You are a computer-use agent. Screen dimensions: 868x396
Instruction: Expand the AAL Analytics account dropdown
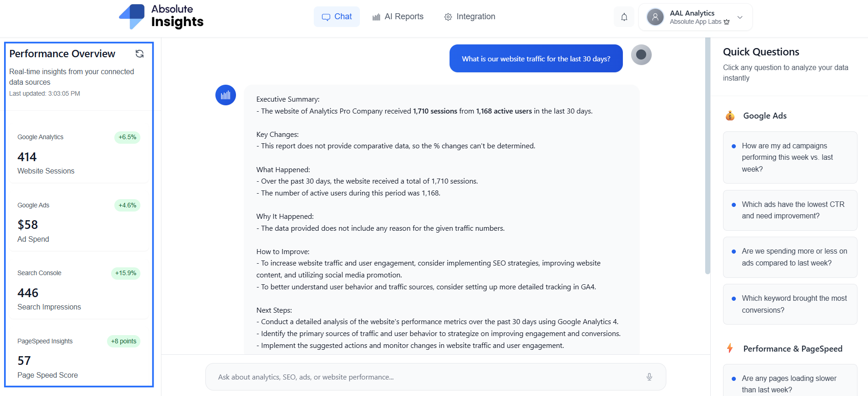[x=739, y=17]
